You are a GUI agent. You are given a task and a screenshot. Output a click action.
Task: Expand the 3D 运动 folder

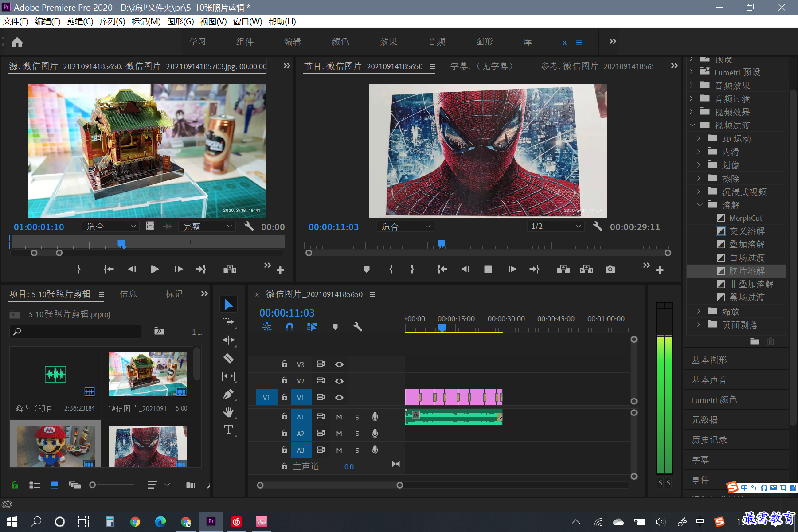(699, 139)
